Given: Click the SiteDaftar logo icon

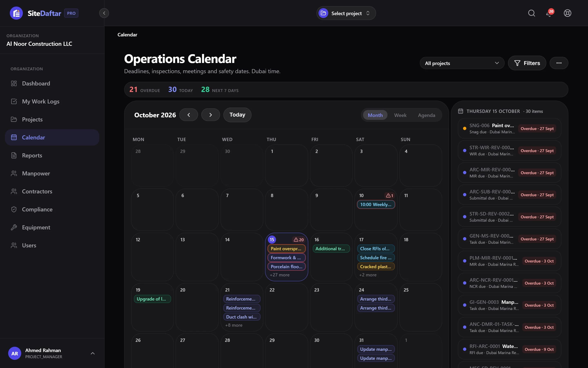Looking at the screenshot, I should tap(16, 13).
